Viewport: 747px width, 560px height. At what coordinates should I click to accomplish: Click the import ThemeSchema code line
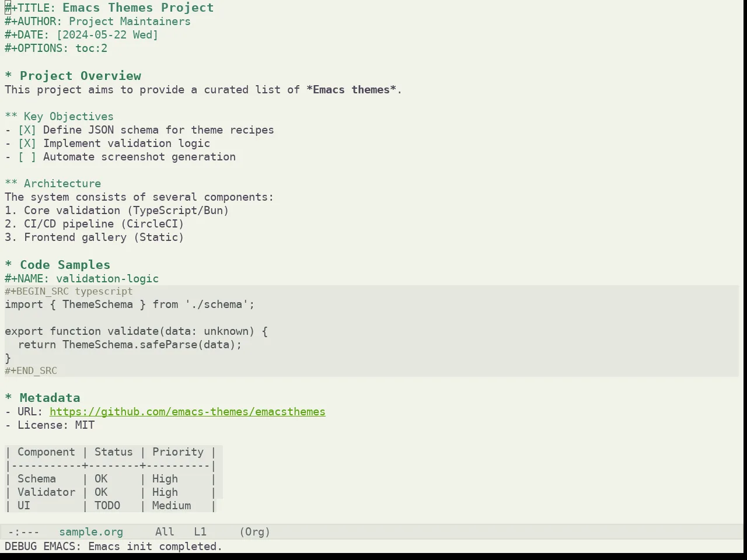[130, 304]
